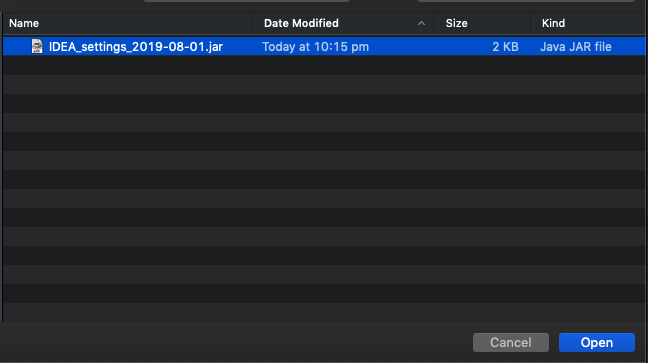Click blank footer area left of Cancel
Image resolution: width=648 pixels, height=363 pixels.
click(x=236, y=342)
